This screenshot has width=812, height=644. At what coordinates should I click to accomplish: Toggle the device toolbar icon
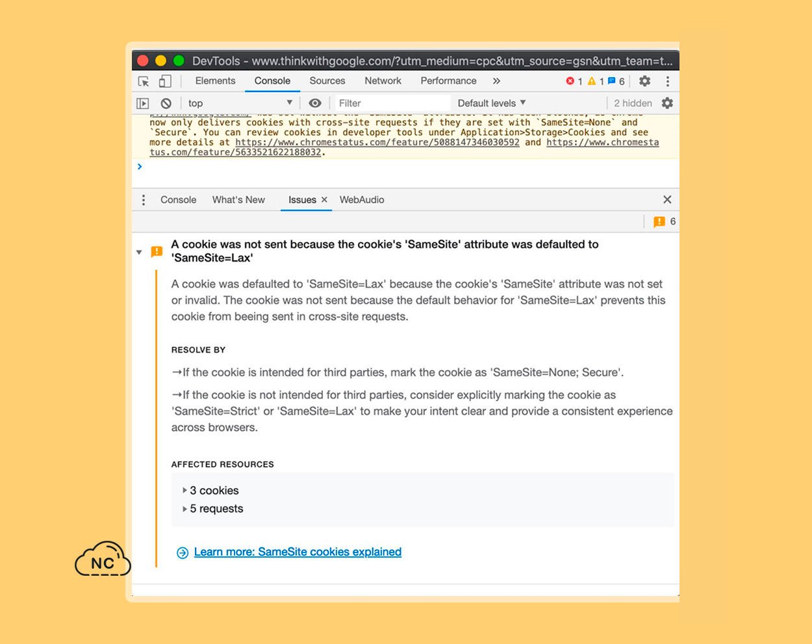[165, 81]
